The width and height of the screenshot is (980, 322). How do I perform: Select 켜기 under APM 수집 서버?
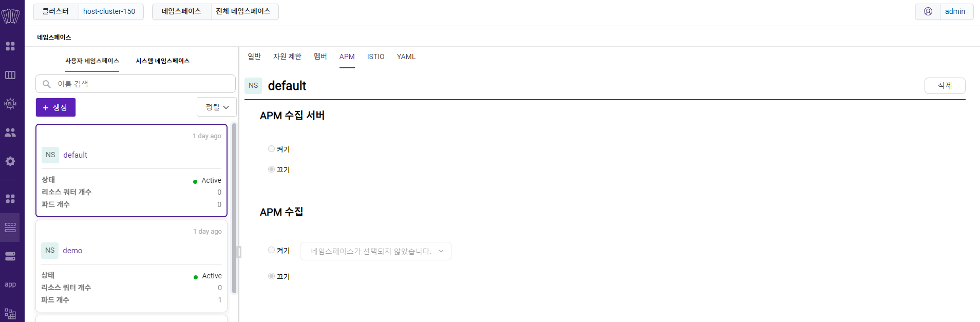pyautogui.click(x=271, y=149)
